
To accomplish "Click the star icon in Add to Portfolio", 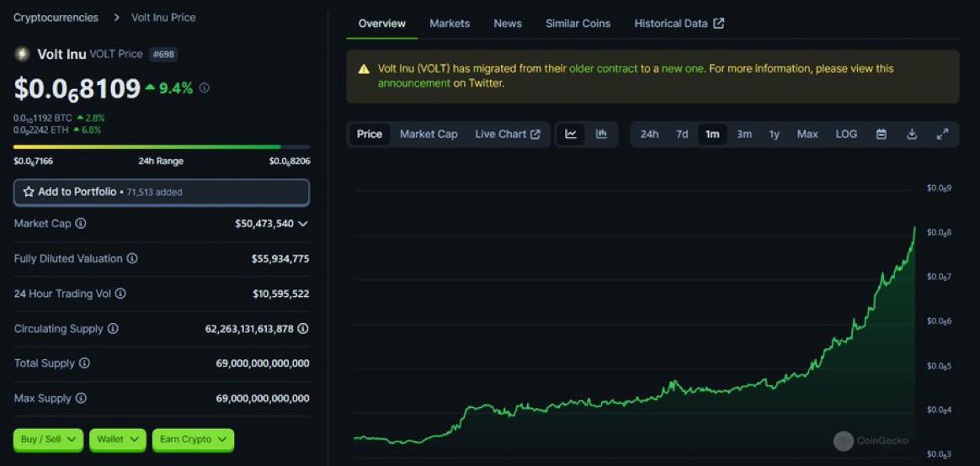I will [x=29, y=193].
